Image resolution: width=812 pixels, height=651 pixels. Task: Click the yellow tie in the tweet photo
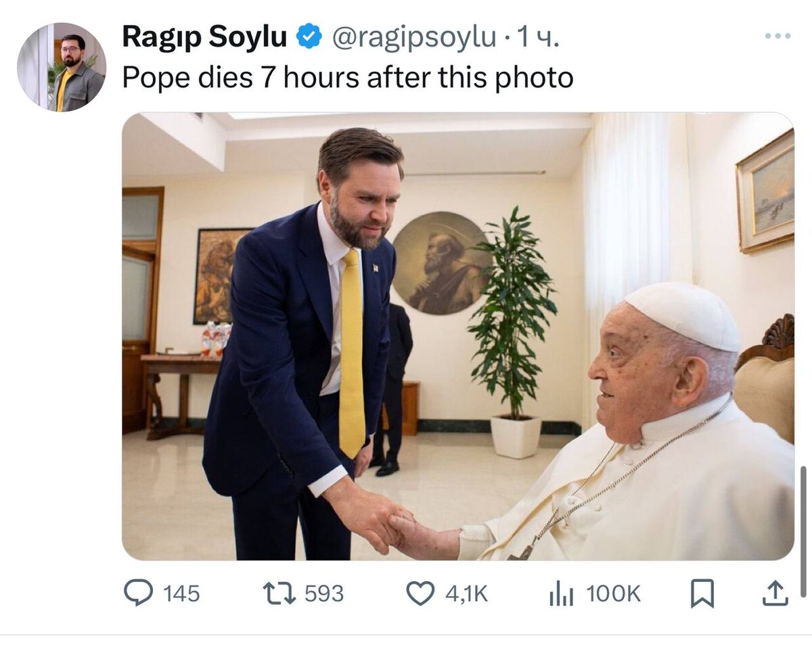[x=352, y=354]
